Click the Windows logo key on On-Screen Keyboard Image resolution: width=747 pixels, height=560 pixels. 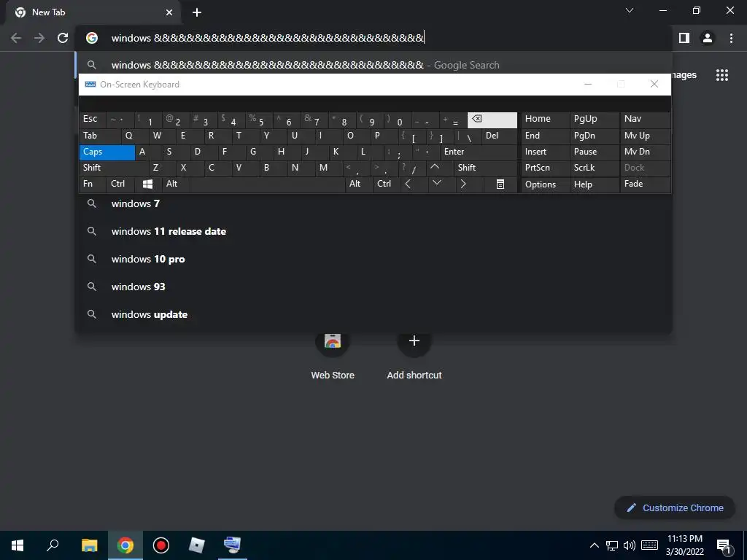click(147, 184)
